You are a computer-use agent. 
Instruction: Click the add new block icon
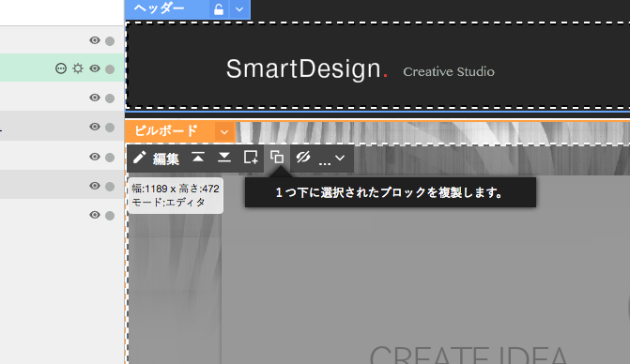click(251, 158)
